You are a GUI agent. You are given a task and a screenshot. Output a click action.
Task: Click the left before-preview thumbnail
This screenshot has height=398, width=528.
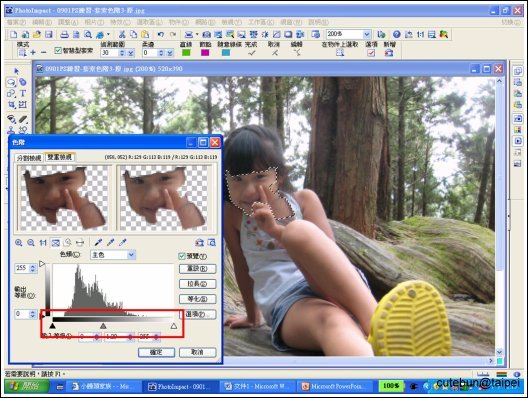63,198
